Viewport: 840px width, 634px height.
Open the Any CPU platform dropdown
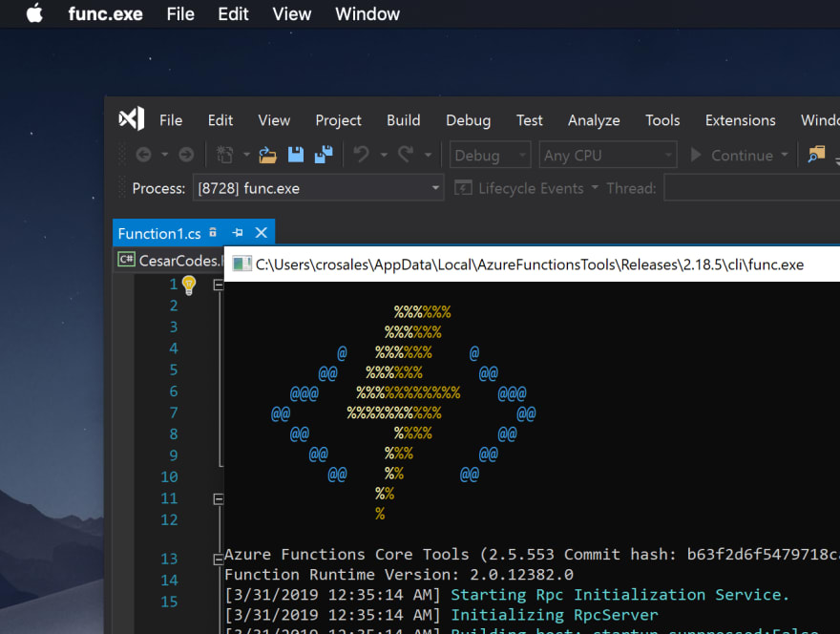[608, 156]
